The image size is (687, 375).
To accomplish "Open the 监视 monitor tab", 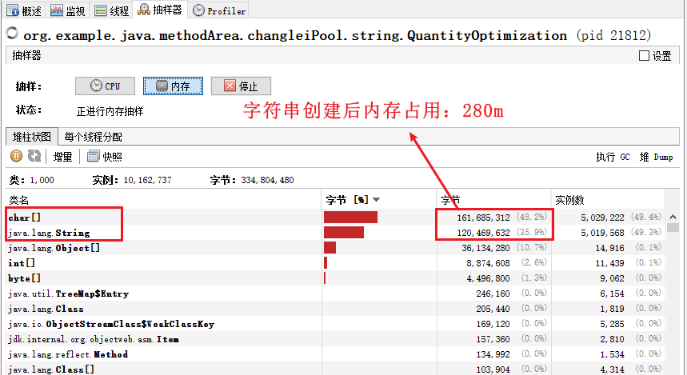I will [67, 10].
